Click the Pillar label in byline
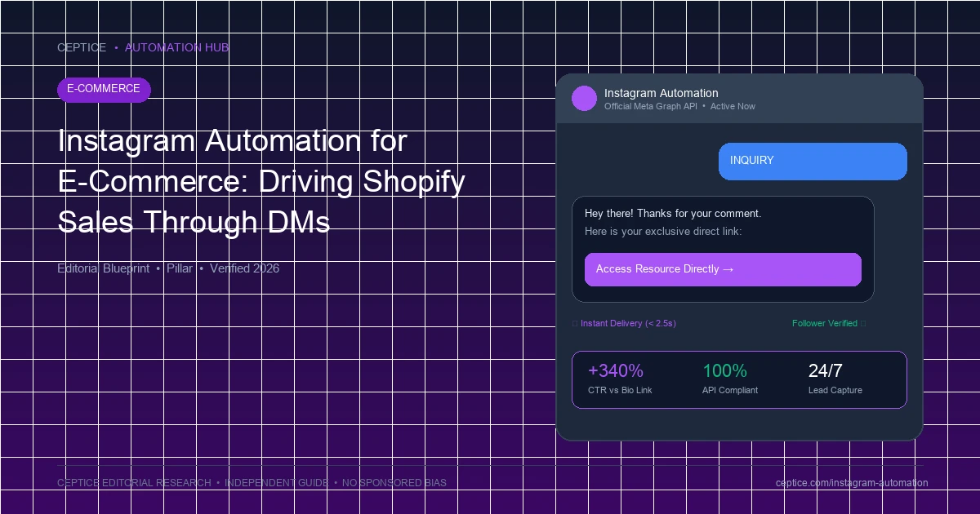 coord(180,268)
